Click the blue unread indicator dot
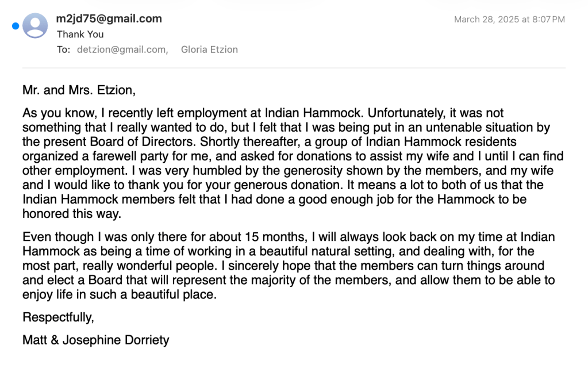 16,25
